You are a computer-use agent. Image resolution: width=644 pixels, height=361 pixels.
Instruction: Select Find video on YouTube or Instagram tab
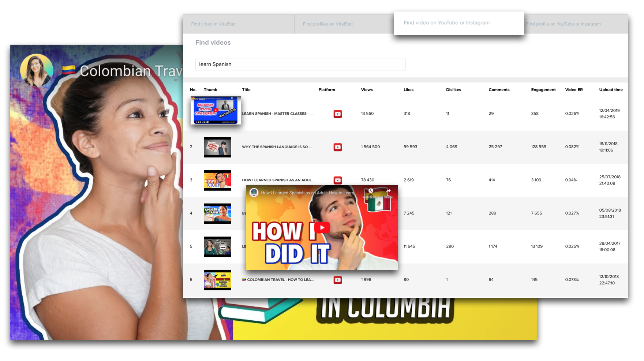459,23
